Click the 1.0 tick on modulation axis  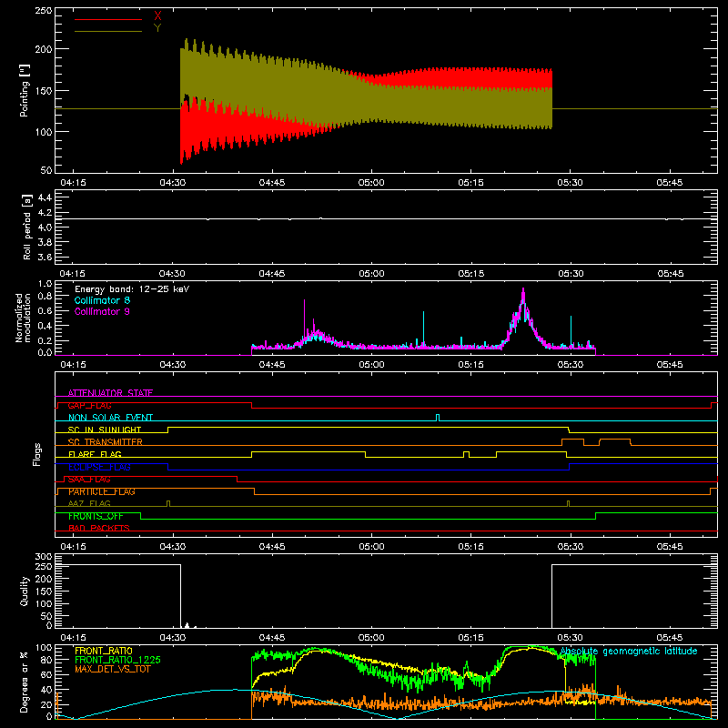tap(45, 284)
